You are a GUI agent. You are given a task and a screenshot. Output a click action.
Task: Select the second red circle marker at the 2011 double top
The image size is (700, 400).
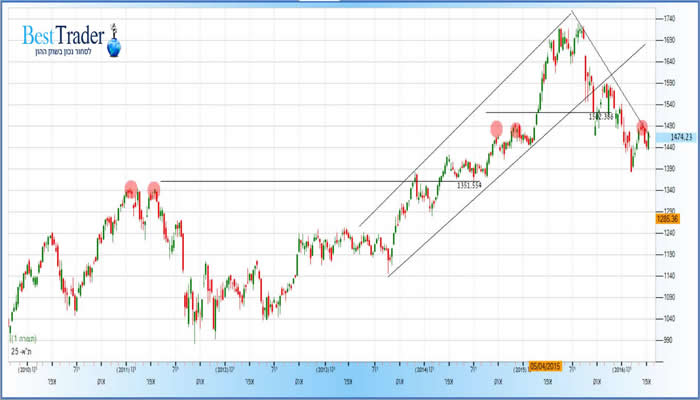coord(153,188)
